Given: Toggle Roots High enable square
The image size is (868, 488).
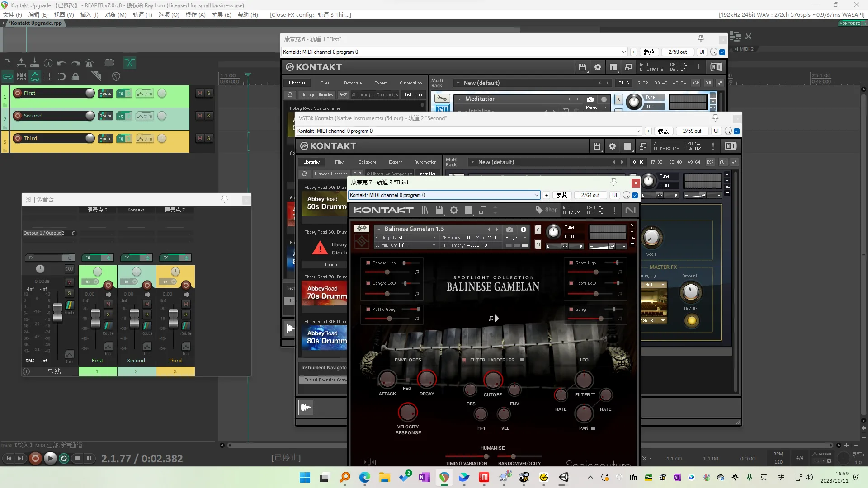Looking at the screenshot, I should 571,263.
